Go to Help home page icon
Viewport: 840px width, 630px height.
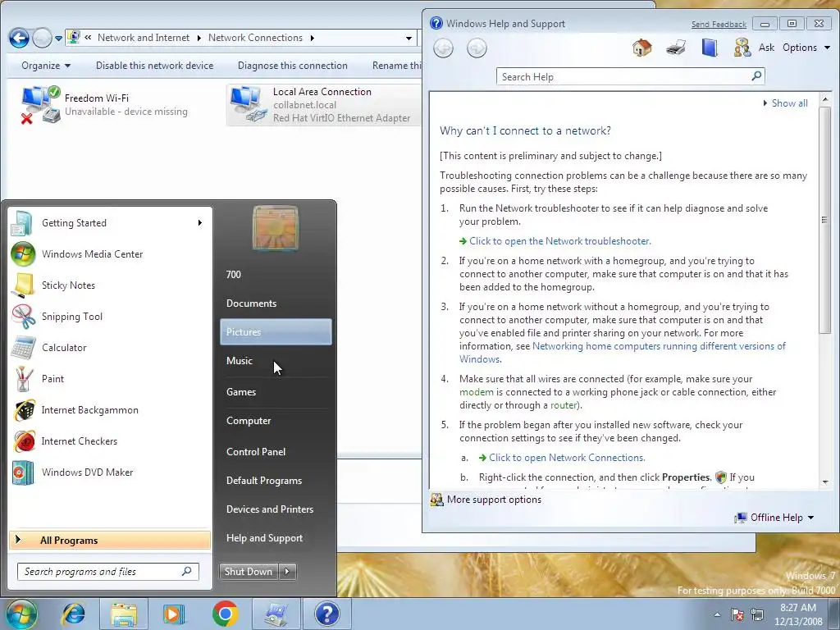tap(641, 47)
